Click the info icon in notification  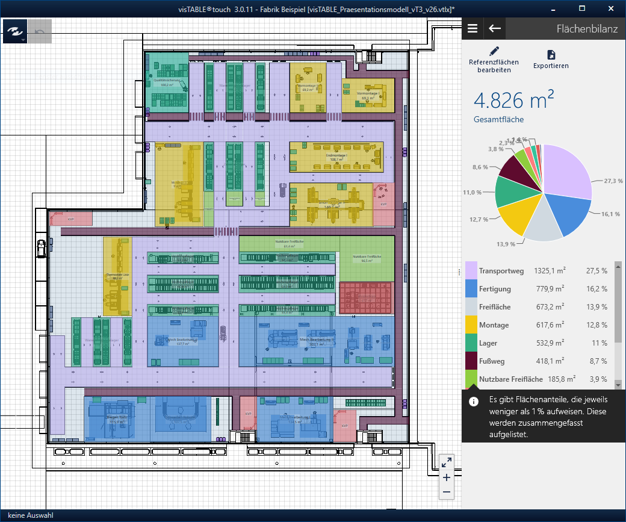[473, 401]
